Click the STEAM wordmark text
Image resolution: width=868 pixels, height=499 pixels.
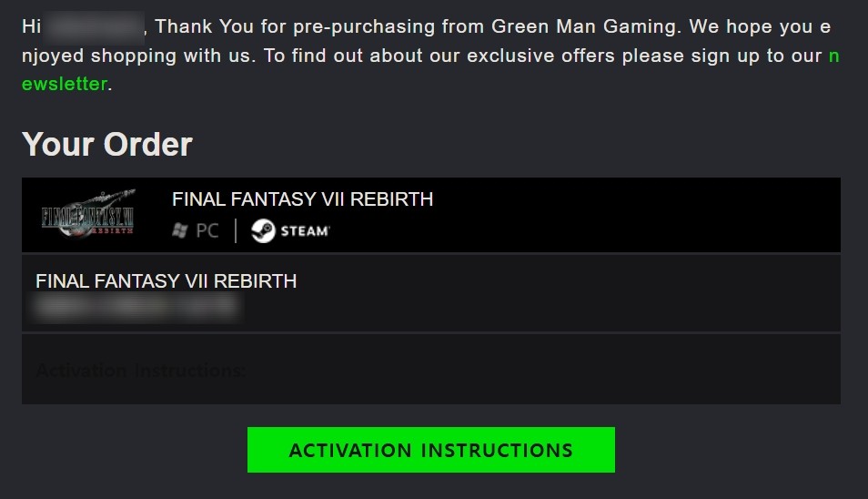click(x=305, y=231)
